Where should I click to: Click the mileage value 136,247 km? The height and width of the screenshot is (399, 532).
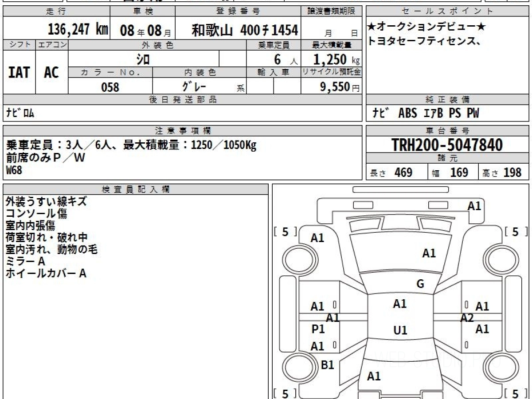[x=78, y=30]
